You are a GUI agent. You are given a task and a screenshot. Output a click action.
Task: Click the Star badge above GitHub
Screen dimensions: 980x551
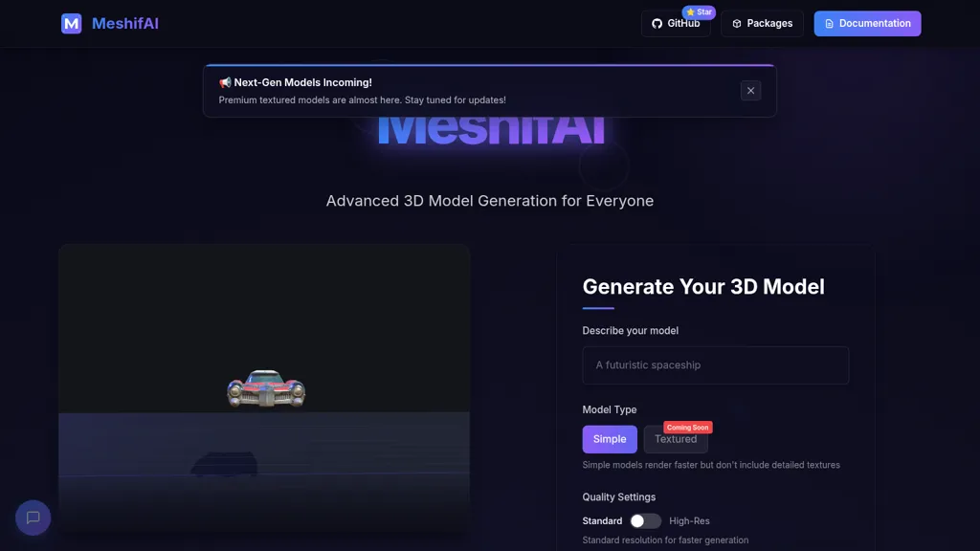click(699, 11)
